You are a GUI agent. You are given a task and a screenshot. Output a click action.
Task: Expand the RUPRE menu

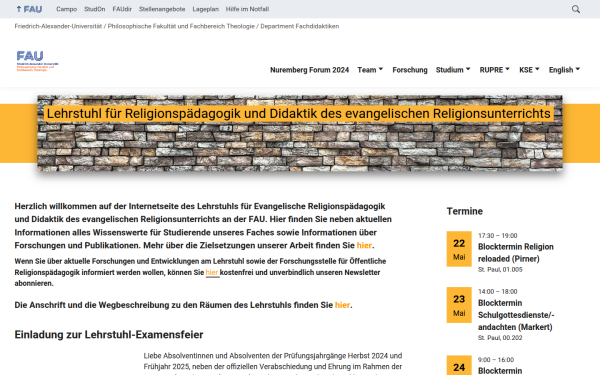click(x=495, y=70)
